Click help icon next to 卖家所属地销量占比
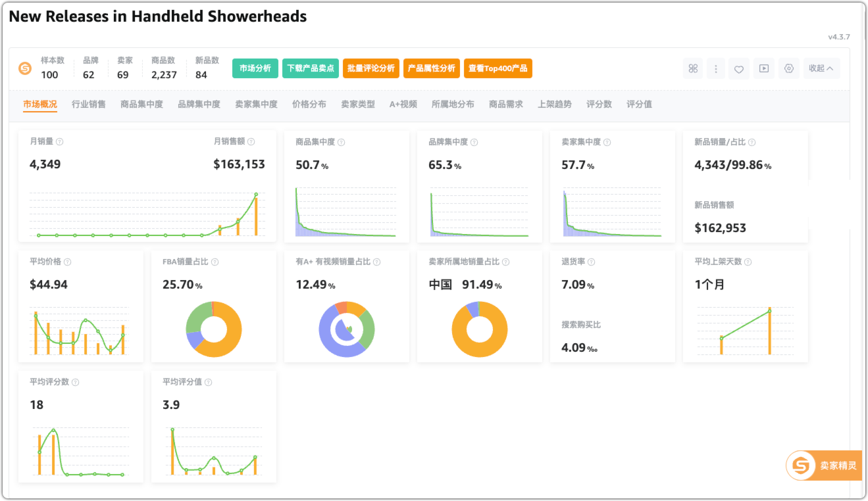This screenshot has width=868, height=501. pos(506,262)
